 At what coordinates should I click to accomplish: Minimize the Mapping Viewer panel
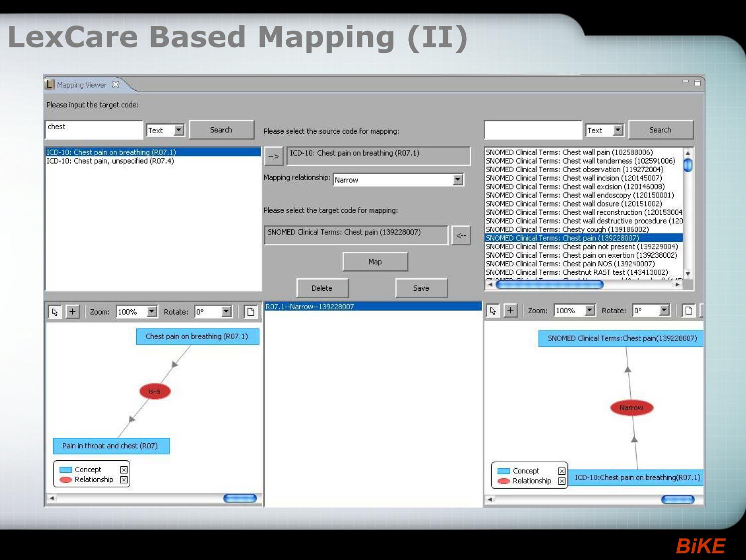(x=686, y=81)
